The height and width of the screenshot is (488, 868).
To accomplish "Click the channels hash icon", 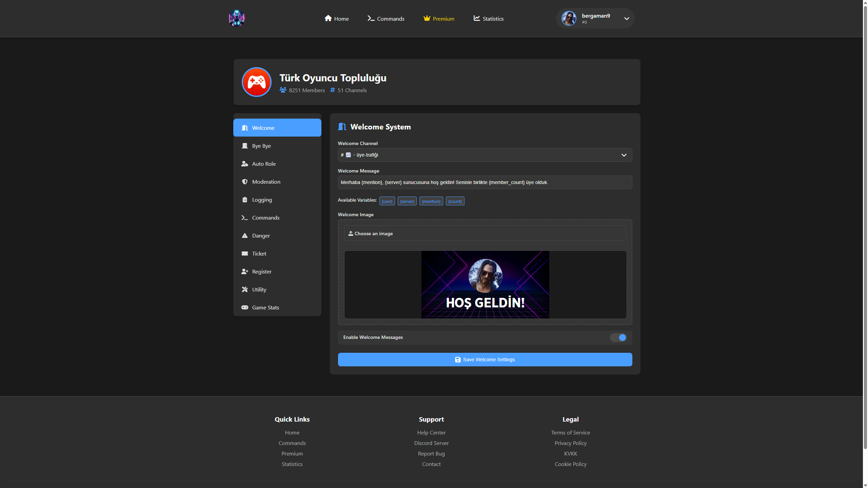I will point(333,90).
